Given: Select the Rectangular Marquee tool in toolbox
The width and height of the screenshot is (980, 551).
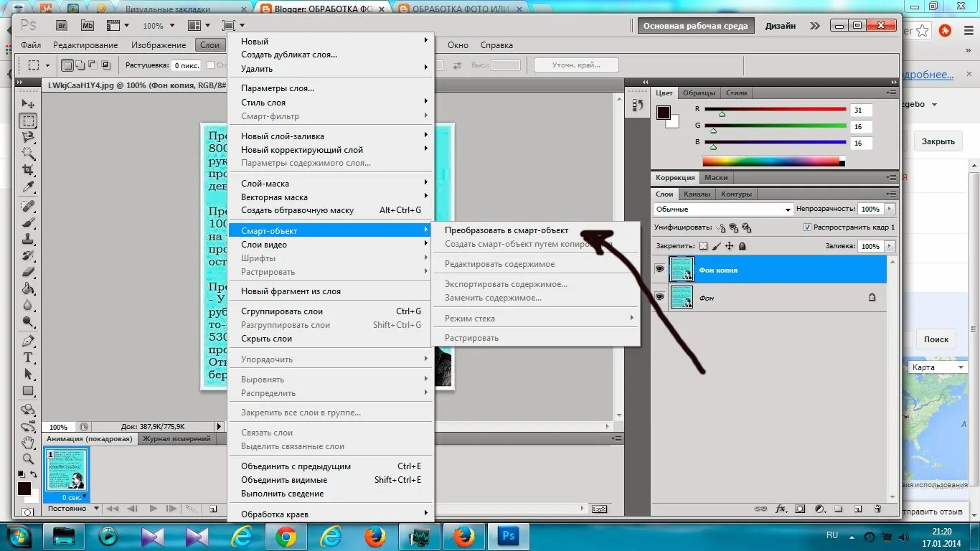Looking at the screenshot, I should tap(28, 121).
